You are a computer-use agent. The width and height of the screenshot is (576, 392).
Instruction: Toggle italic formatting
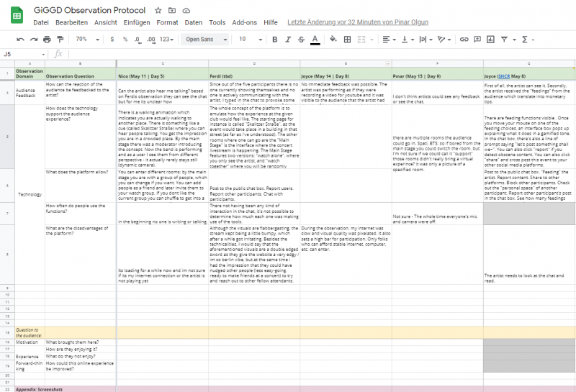[287, 39]
